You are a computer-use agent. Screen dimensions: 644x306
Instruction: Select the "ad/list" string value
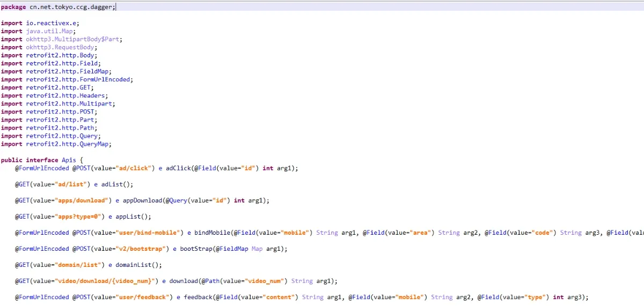click(x=70, y=184)
